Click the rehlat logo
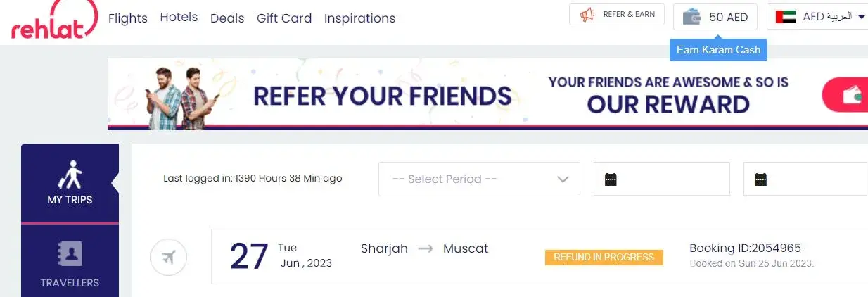Viewport: 868px width, 297px height. coord(53,20)
